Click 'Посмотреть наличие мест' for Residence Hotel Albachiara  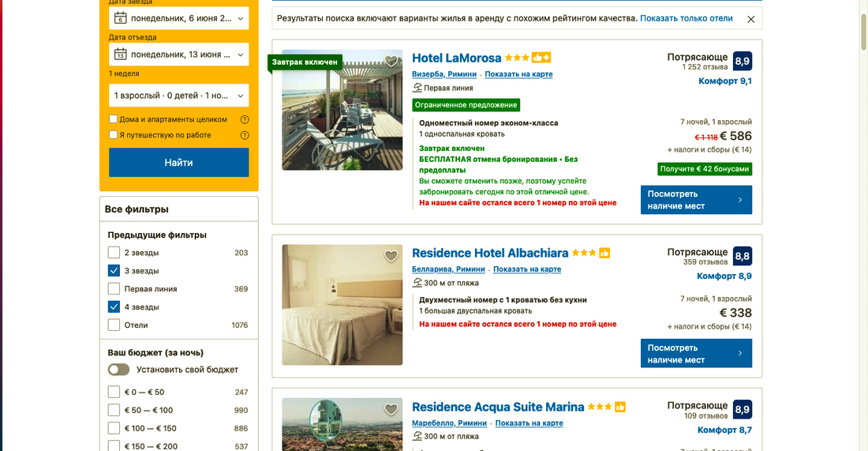pos(697,354)
